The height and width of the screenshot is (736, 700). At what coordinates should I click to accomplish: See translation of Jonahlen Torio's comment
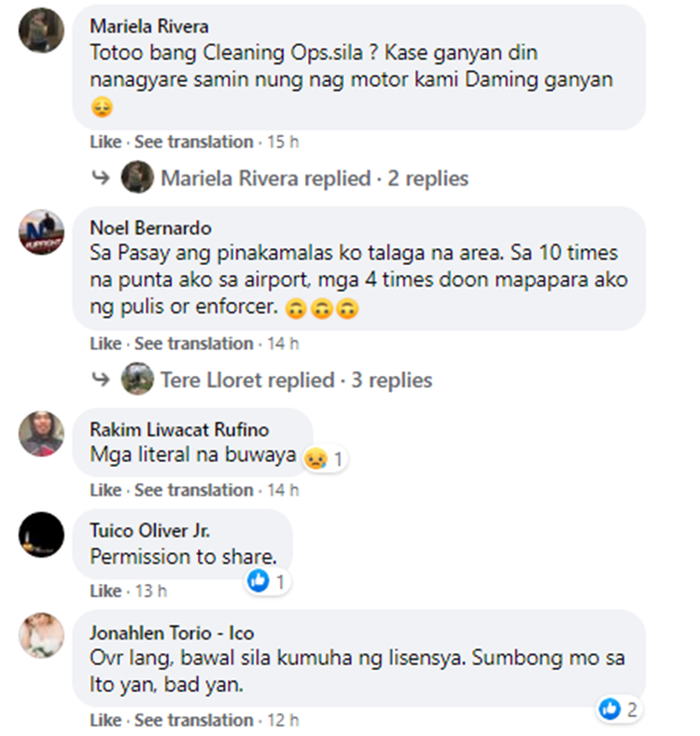pyautogui.click(x=194, y=719)
